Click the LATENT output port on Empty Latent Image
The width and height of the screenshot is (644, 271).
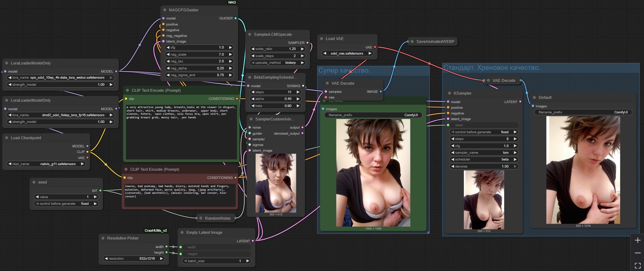[x=253, y=241]
